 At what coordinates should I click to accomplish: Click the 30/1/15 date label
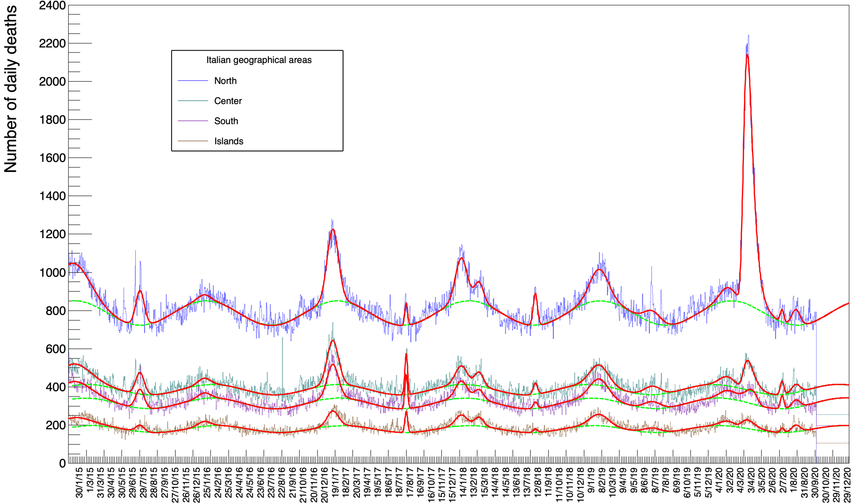80,483
